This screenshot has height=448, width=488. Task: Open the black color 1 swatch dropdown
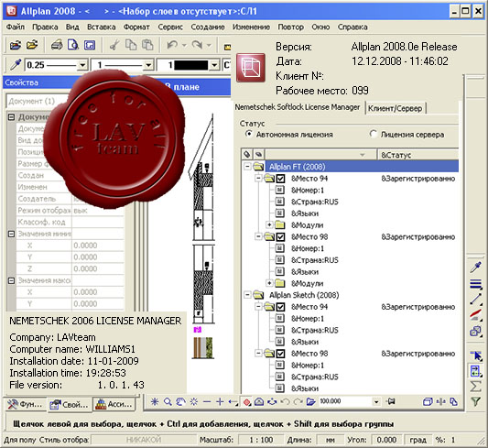click(x=214, y=65)
